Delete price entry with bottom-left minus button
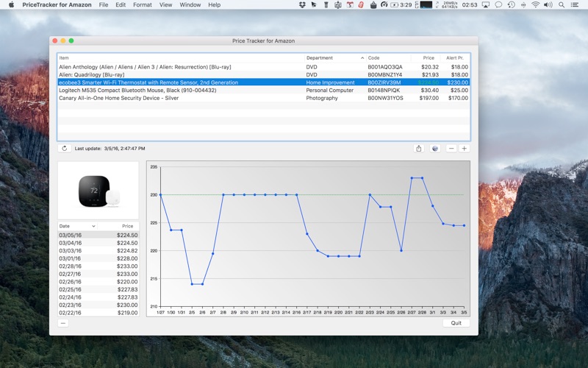Image resolution: width=588 pixels, height=368 pixels. pos(63,323)
